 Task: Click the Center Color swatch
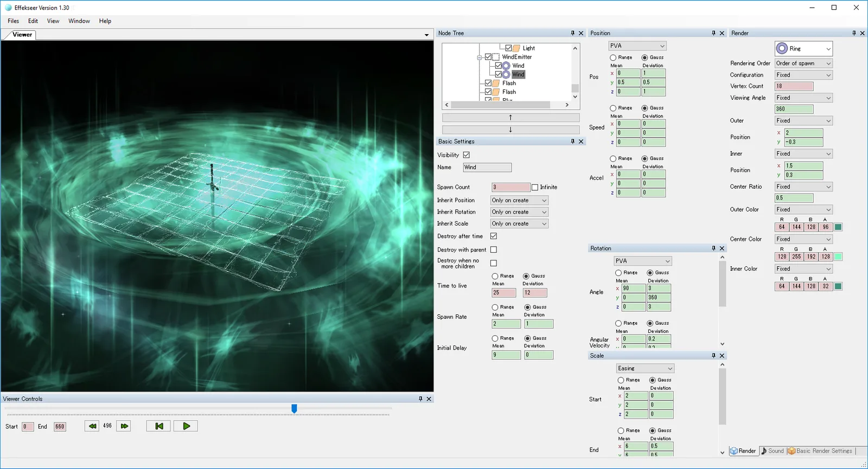coord(838,257)
